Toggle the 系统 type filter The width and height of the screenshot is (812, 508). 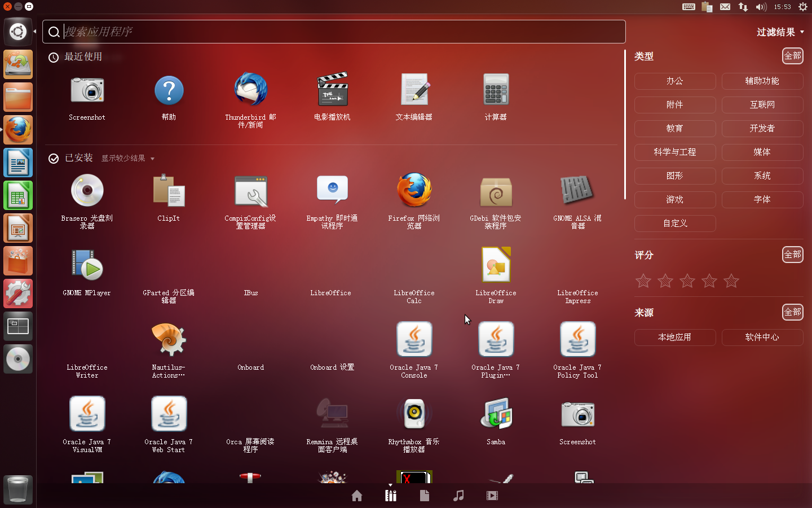coord(762,176)
